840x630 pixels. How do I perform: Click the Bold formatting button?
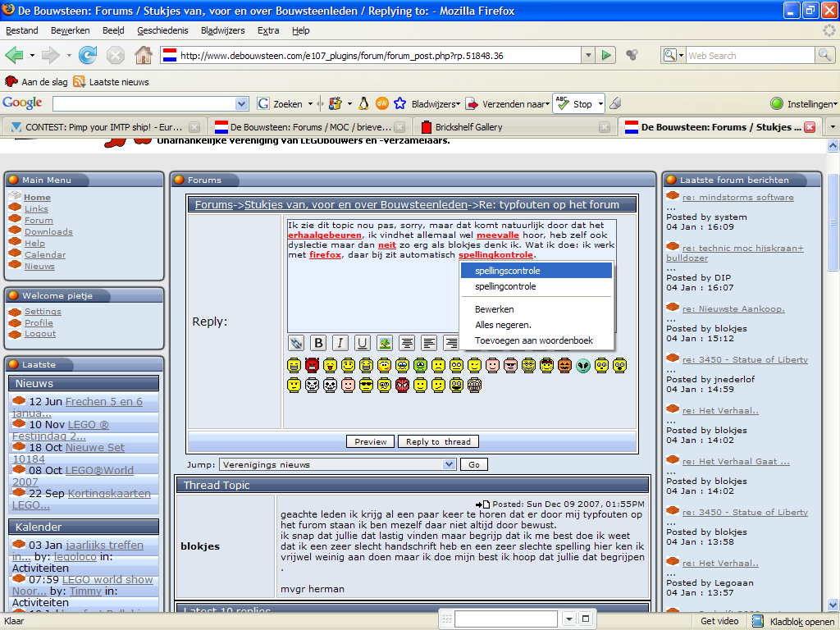pyautogui.click(x=318, y=343)
